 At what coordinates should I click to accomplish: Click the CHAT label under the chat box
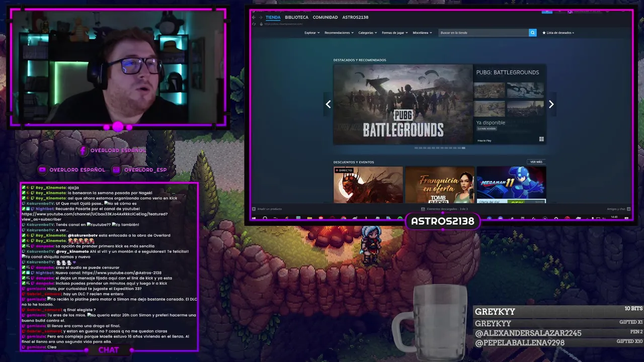pos(109,350)
